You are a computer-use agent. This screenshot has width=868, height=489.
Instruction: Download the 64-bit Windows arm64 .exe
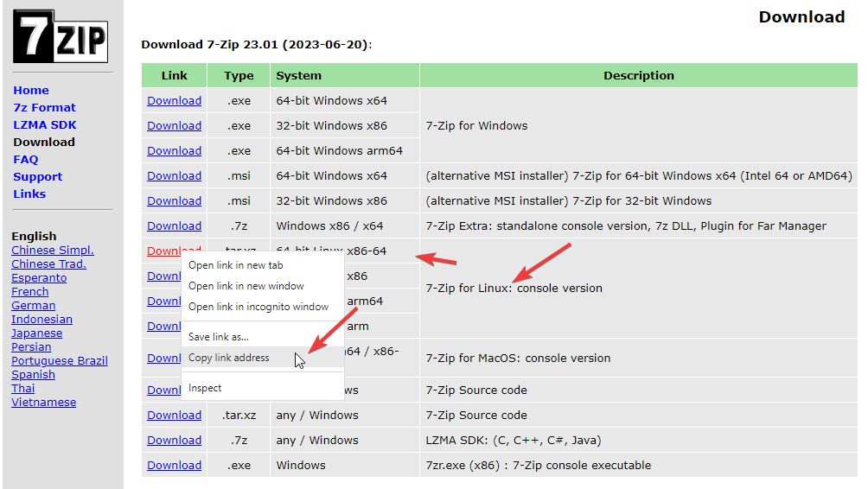[x=174, y=151]
